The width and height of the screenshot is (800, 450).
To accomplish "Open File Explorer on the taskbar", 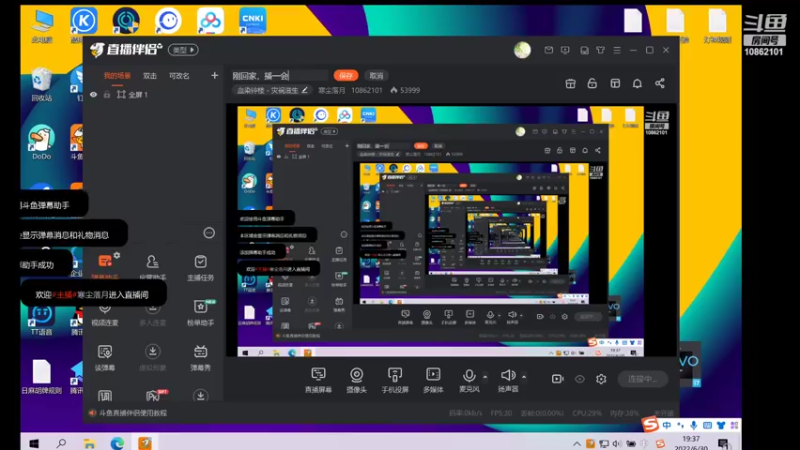I will (x=89, y=443).
